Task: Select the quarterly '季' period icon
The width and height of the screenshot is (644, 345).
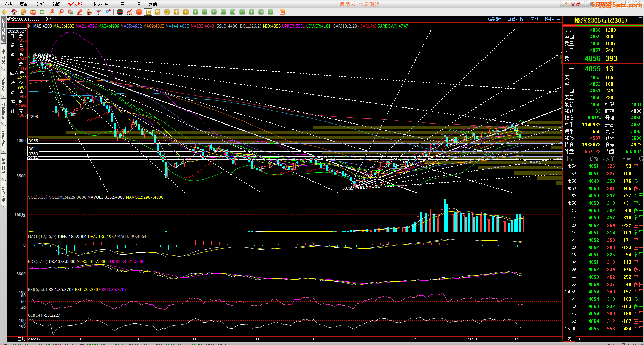Action: (176, 12)
